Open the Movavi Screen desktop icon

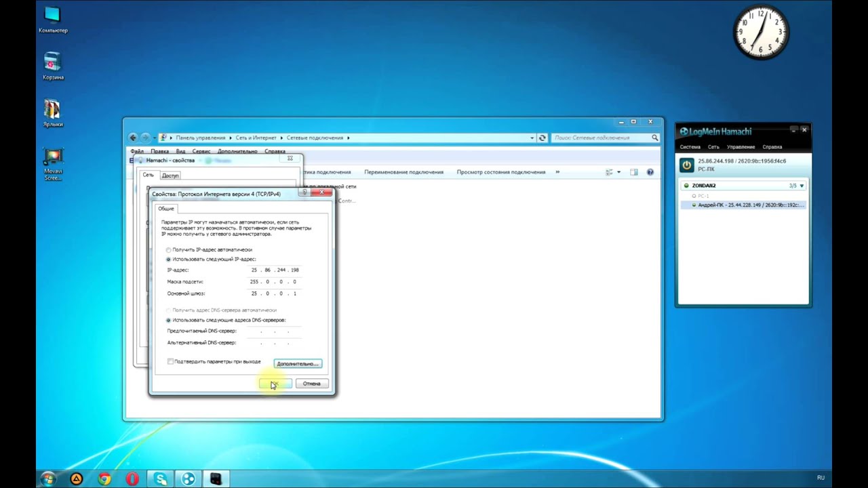(x=52, y=165)
